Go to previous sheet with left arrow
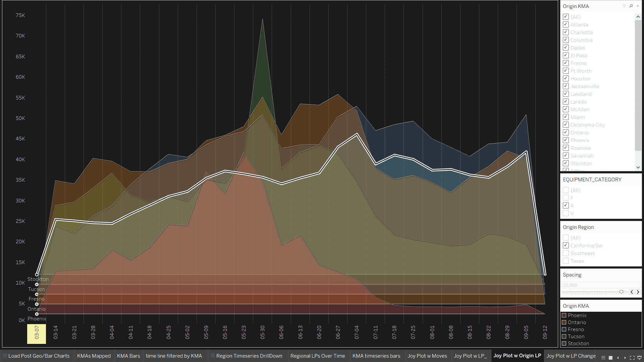Viewport: 644px width, 362px height. 618,358
